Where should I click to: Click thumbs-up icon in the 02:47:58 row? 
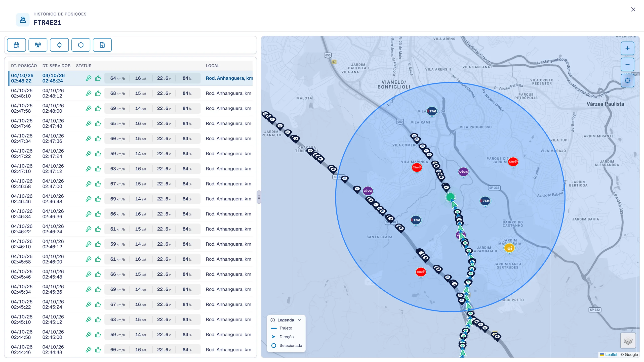point(98,108)
